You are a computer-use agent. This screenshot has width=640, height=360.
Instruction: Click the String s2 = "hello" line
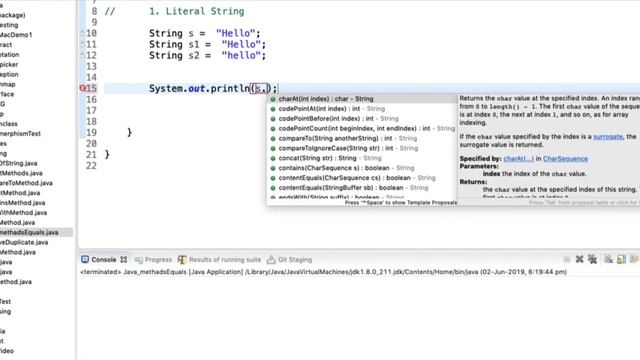pos(207,56)
